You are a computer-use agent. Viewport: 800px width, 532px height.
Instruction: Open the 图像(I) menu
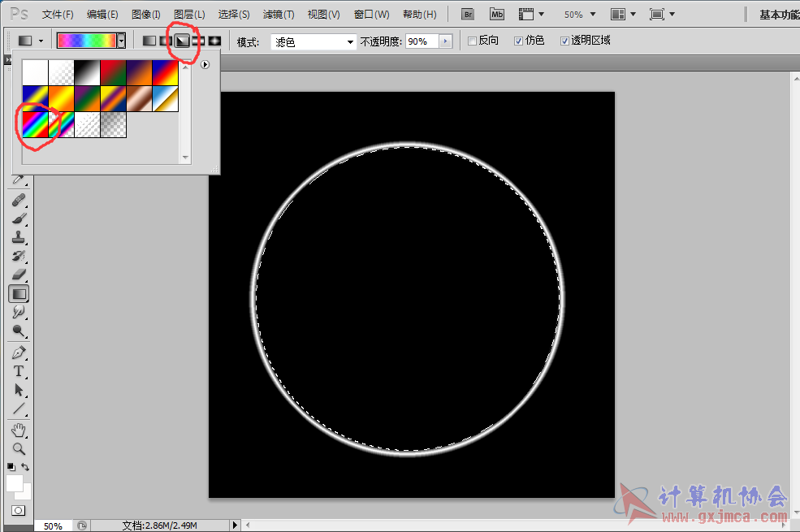pyautogui.click(x=146, y=15)
